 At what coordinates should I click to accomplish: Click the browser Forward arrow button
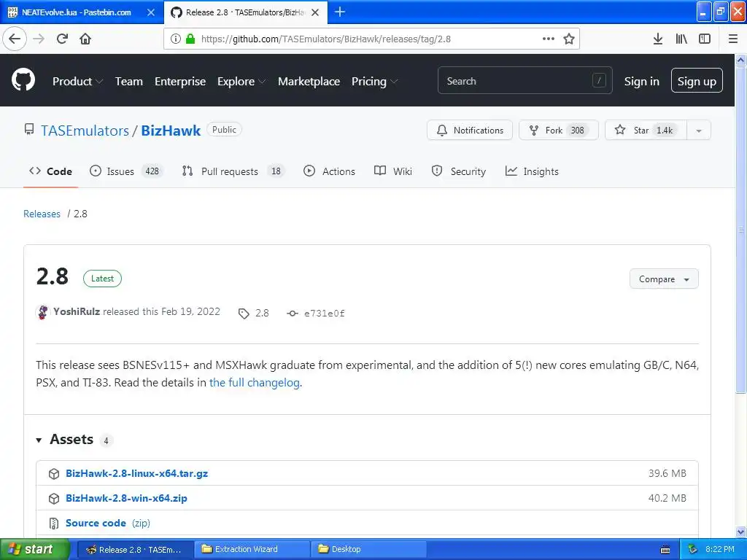(39, 39)
